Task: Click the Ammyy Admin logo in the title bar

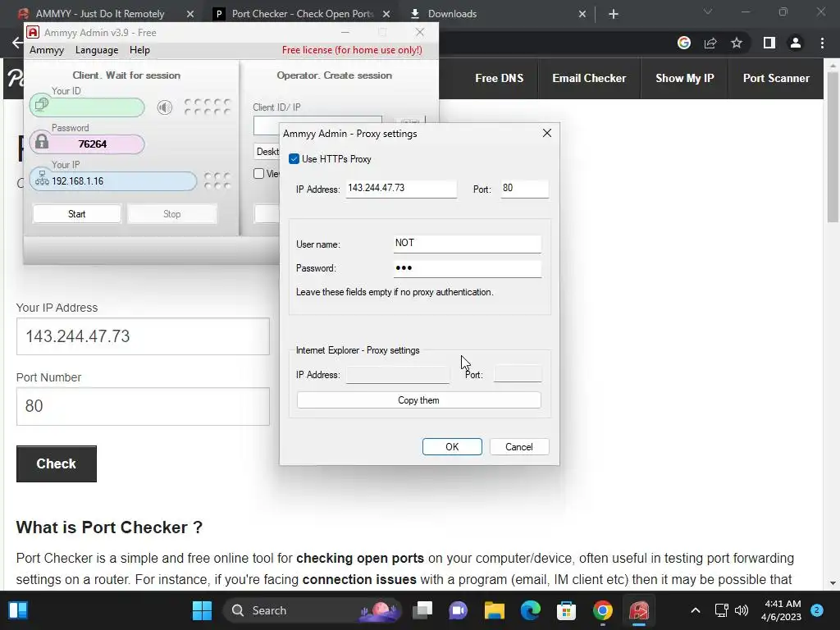Action: (x=33, y=32)
